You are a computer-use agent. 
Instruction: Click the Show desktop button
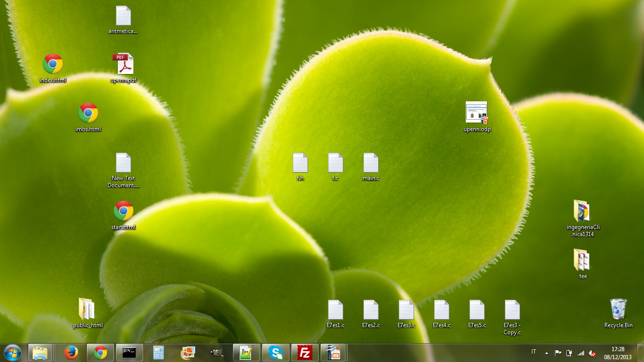pos(641,353)
